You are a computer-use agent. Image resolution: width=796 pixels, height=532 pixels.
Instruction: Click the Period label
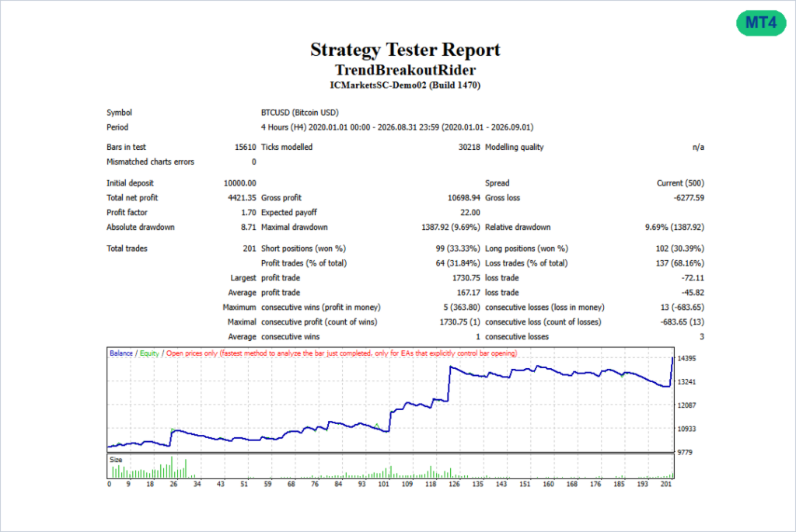[117, 127]
